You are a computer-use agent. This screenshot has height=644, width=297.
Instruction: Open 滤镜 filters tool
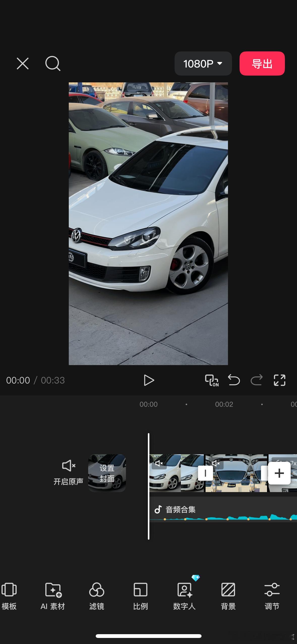(97, 596)
